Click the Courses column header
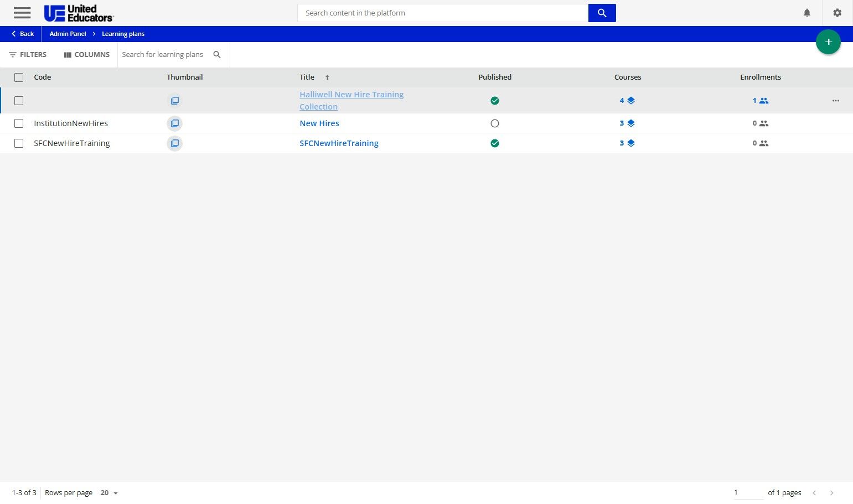853x504 pixels. tap(628, 77)
